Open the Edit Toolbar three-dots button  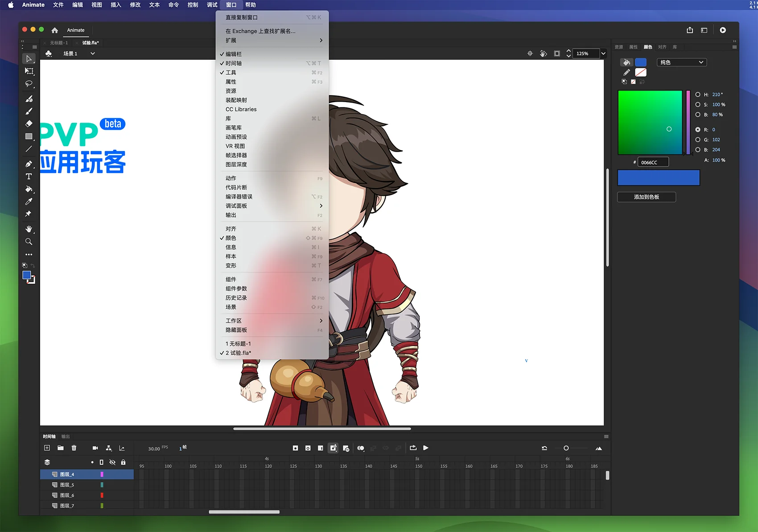pos(29,254)
